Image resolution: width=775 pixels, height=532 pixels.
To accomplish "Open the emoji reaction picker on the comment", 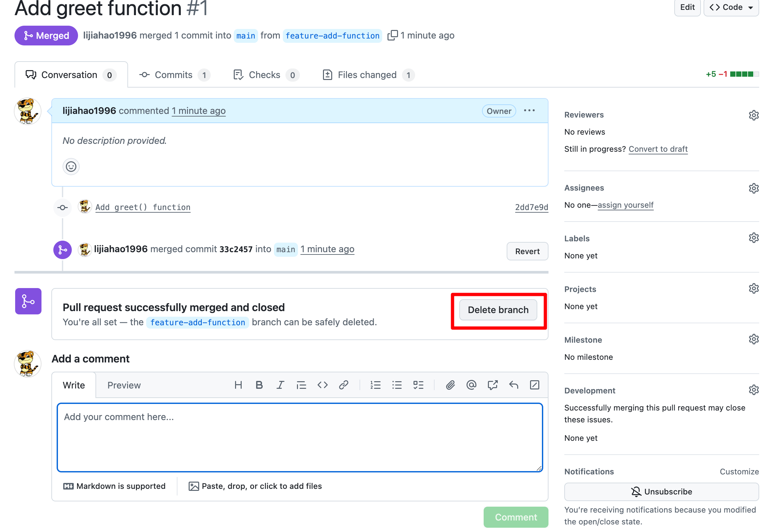I will [x=71, y=167].
